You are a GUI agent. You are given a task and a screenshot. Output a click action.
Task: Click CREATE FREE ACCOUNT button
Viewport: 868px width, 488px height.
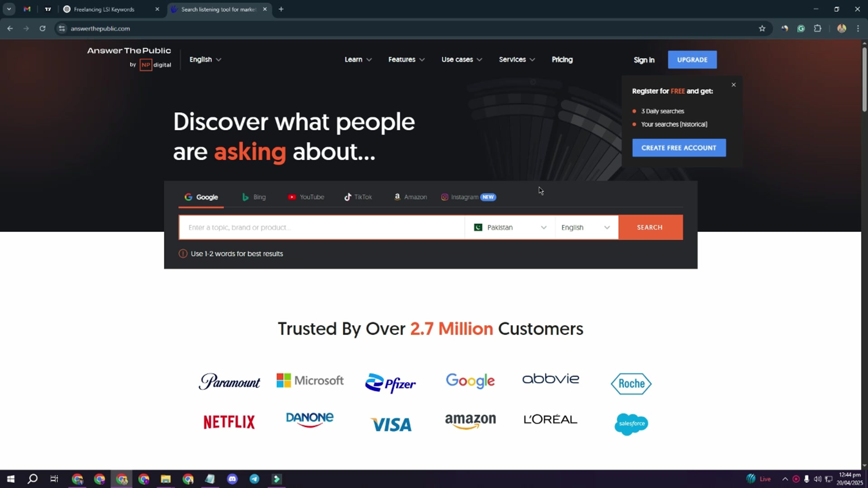(x=679, y=148)
